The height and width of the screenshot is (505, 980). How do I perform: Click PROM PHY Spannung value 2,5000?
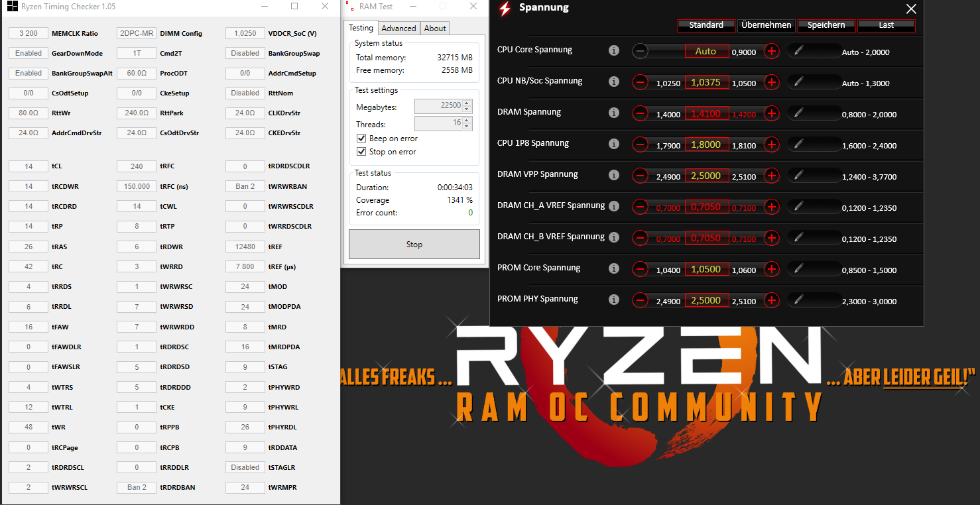706,300
